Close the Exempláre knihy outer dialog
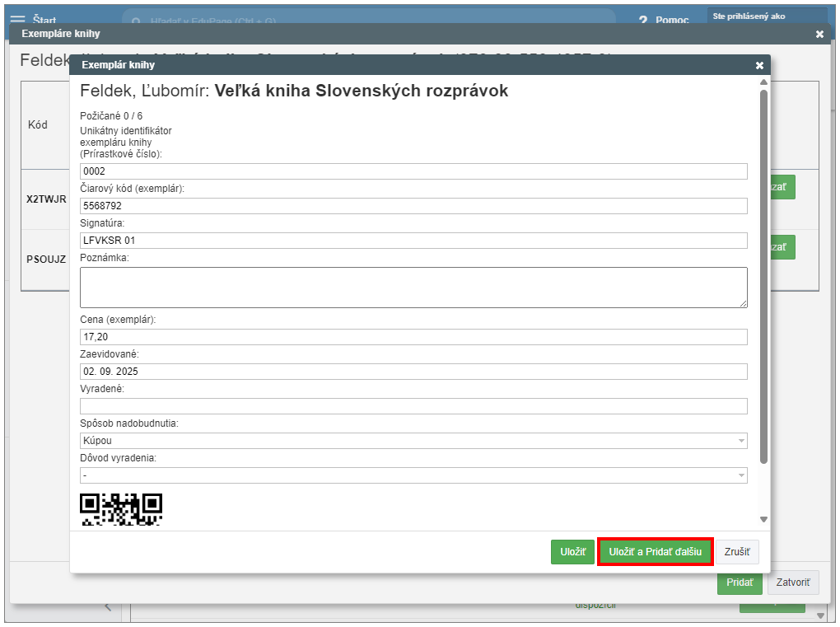This screenshot has width=840, height=627. [819, 34]
